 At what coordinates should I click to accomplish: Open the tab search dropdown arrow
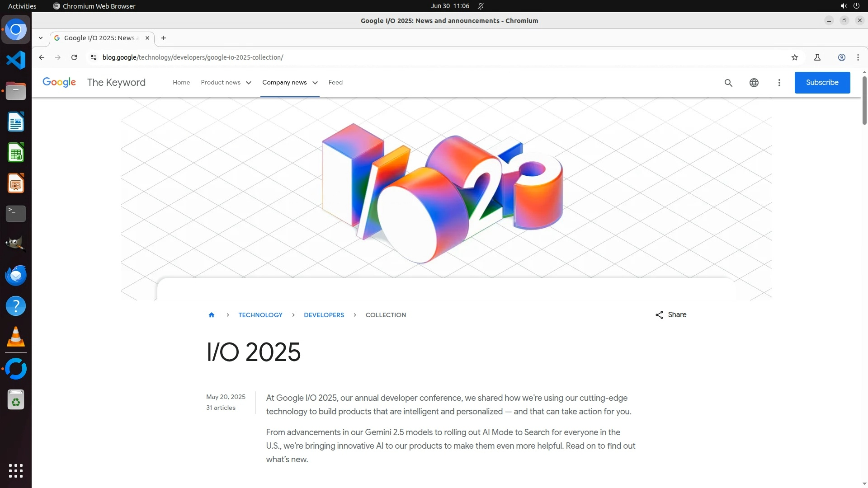(41, 38)
